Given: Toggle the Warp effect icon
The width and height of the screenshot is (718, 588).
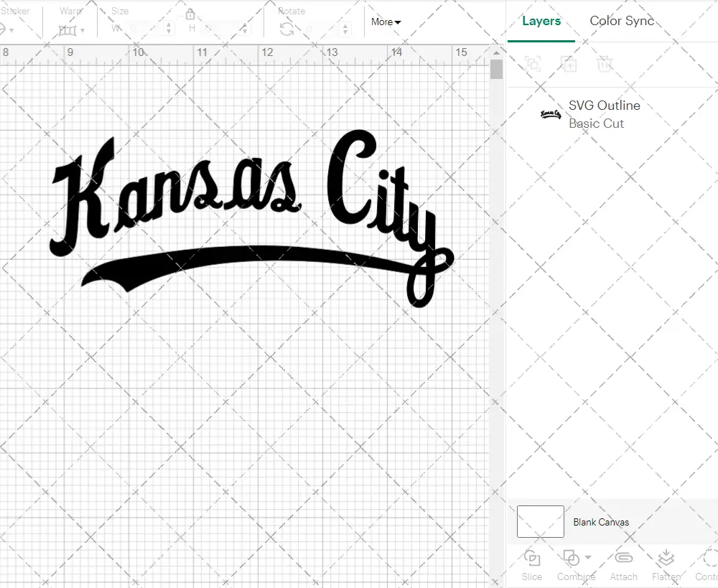Looking at the screenshot, I should pyautogui.click(x=69, y=29).
